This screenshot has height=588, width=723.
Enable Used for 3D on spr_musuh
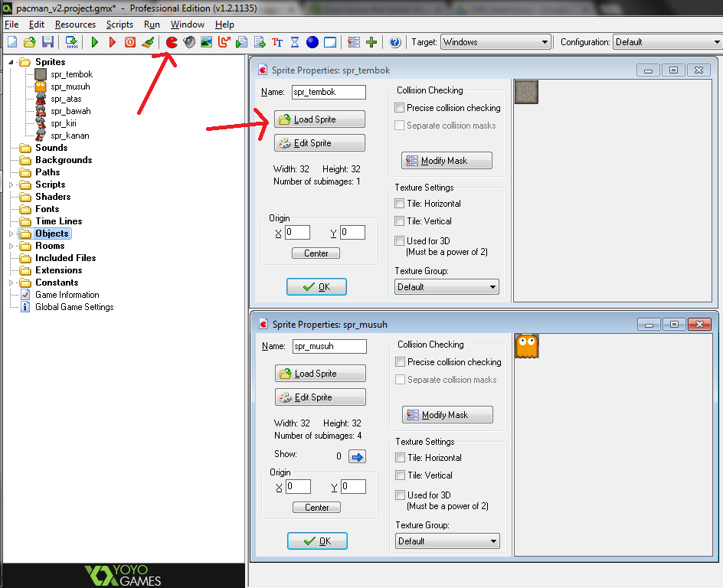click(x=399, y=495)
